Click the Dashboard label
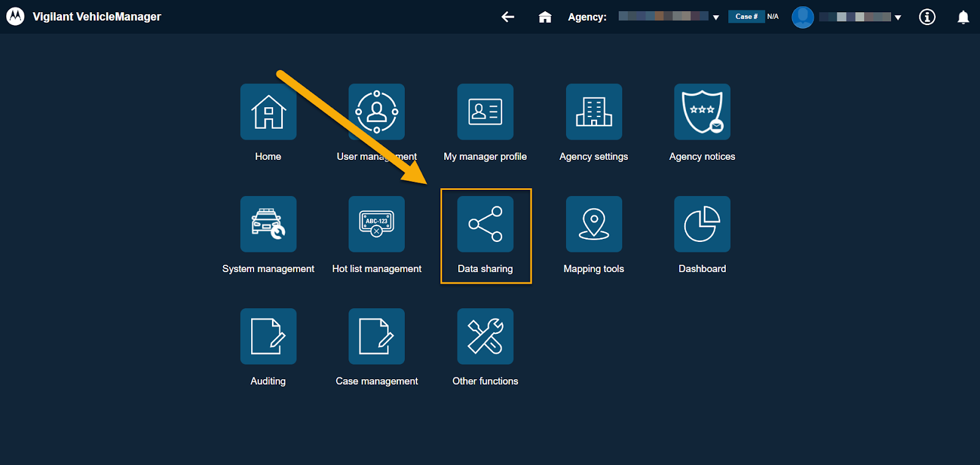 pos(702,268)
